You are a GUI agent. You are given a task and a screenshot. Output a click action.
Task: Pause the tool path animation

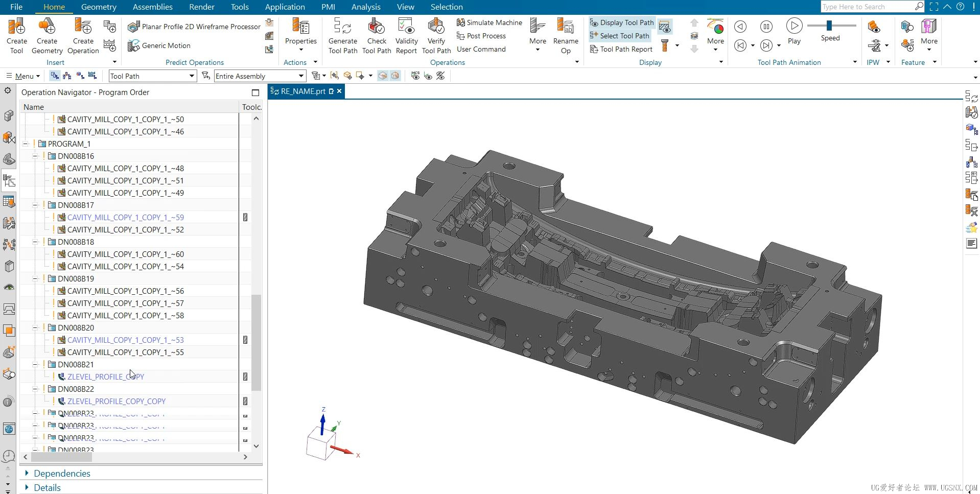tap(766, 27)
